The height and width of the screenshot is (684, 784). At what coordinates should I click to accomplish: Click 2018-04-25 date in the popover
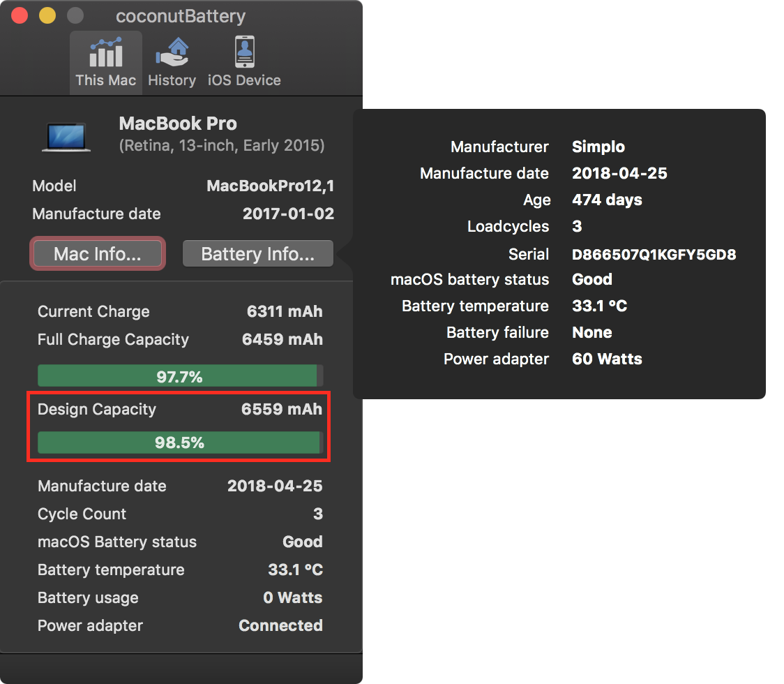[x=619, y=173]
